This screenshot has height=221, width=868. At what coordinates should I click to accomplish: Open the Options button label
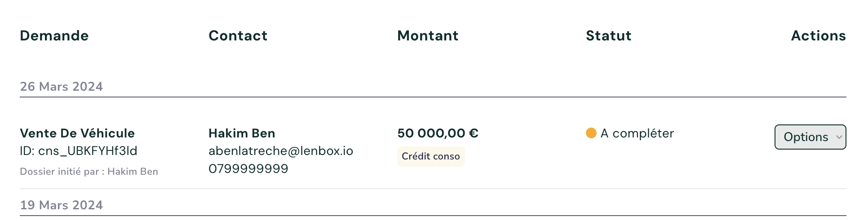click(806, 137)
